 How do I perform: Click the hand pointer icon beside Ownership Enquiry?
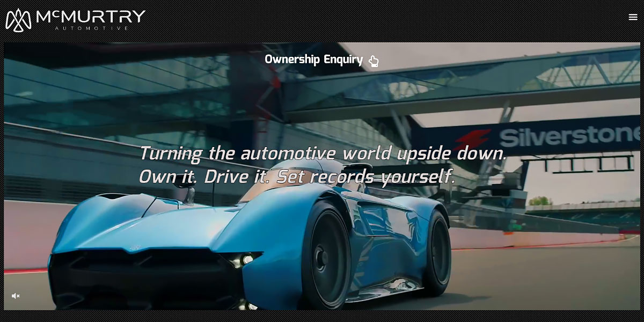click(374, 61)
